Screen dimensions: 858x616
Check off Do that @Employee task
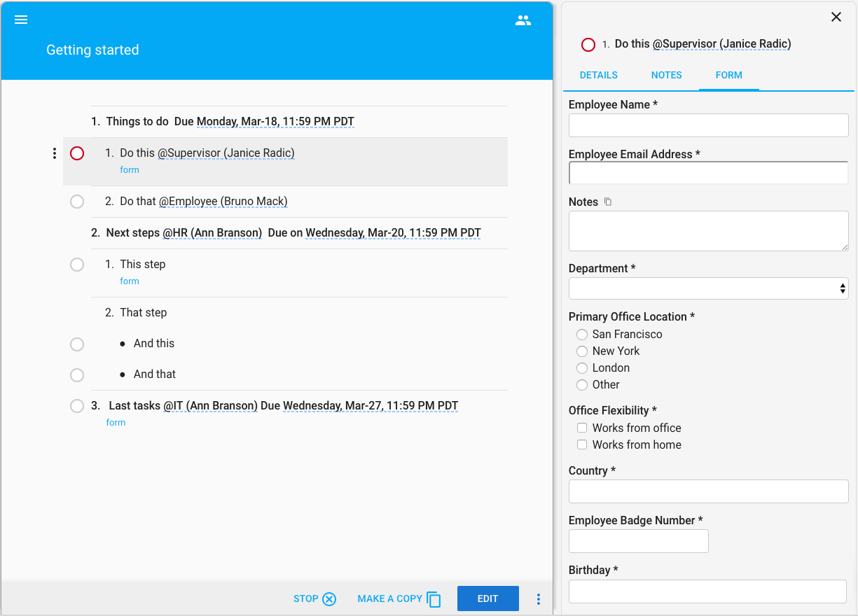pos(77,202)
